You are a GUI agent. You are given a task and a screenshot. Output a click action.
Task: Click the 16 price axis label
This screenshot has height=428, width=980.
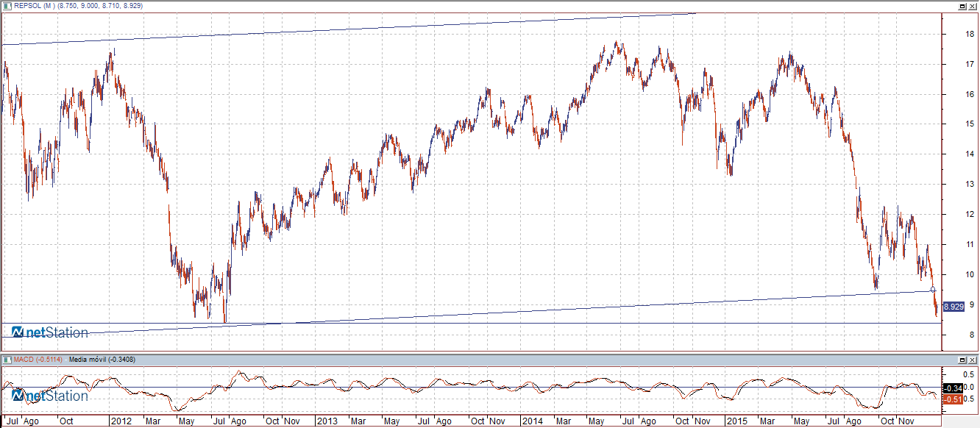tap(970, 94)
